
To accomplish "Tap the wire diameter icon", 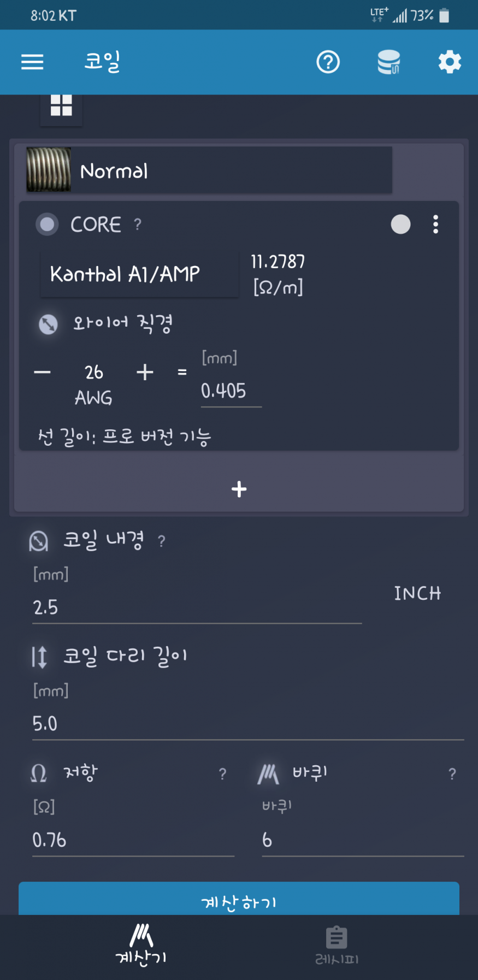I will (x=49, y=324).
